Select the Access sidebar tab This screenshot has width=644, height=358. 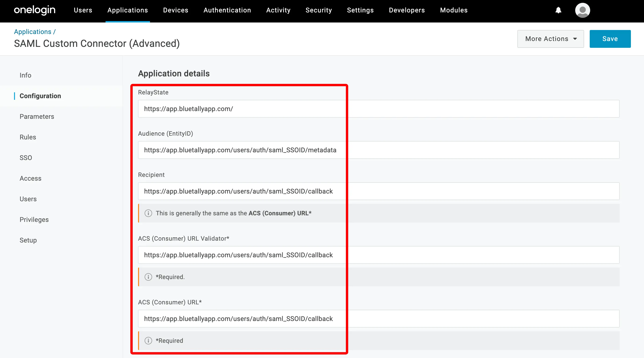(30, 178)
